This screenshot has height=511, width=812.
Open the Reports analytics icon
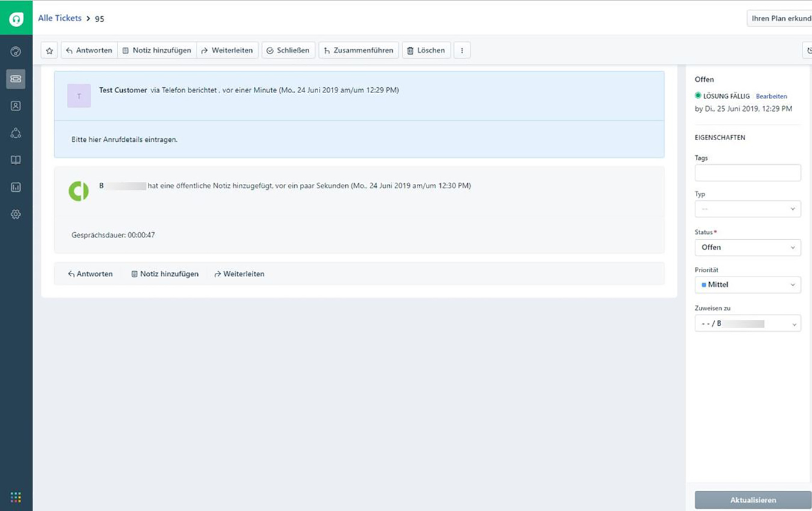(x=16, y=187)
